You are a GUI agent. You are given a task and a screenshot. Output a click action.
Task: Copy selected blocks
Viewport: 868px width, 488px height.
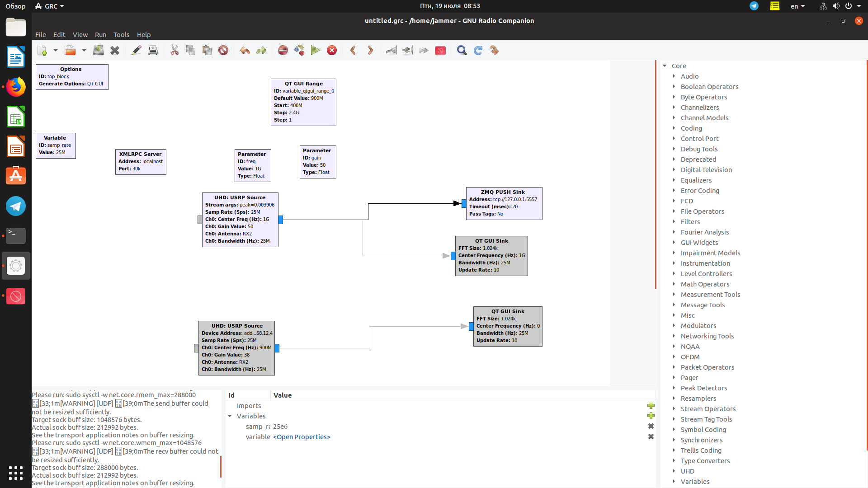[x=191, y=51]
